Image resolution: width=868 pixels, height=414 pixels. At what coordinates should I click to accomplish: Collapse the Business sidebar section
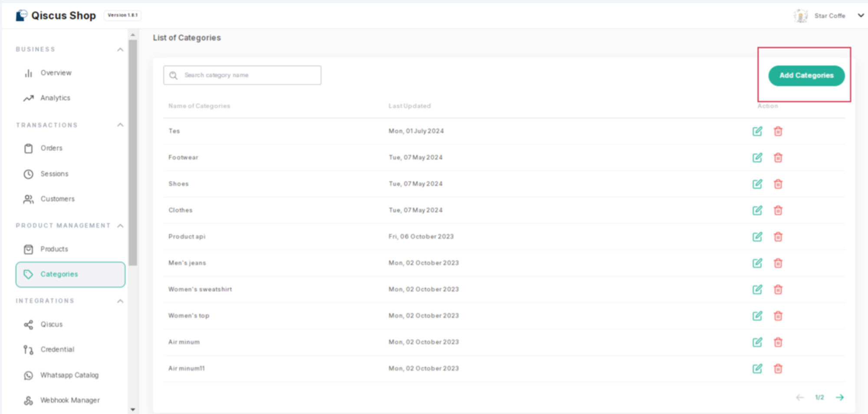[120, 50]
